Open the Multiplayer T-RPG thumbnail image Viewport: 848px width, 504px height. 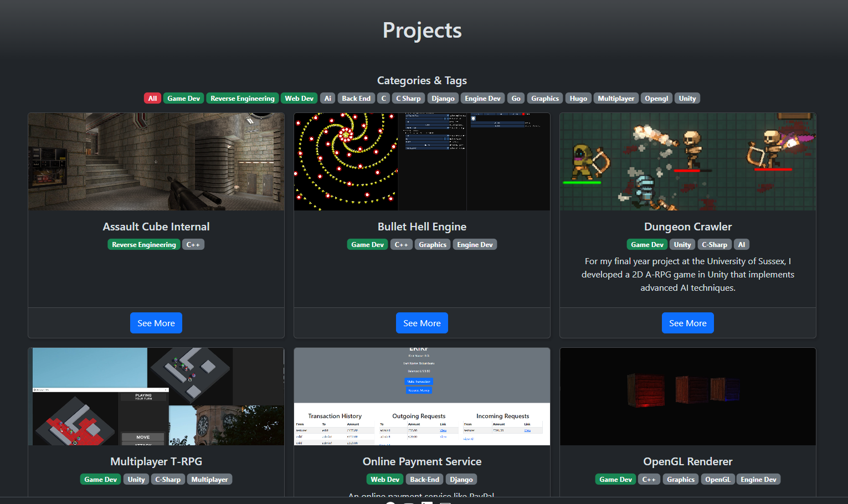click(x=156, y=397)
